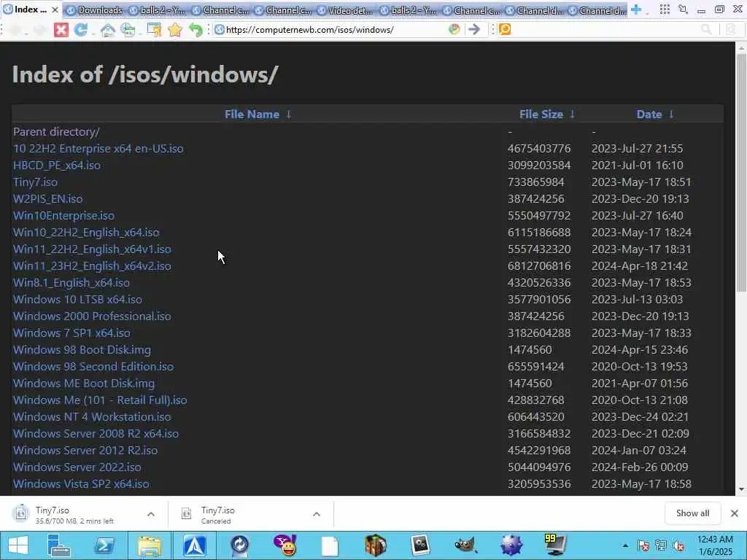Stop loading with the red X button
747x560 pixels.
point(61,30)
